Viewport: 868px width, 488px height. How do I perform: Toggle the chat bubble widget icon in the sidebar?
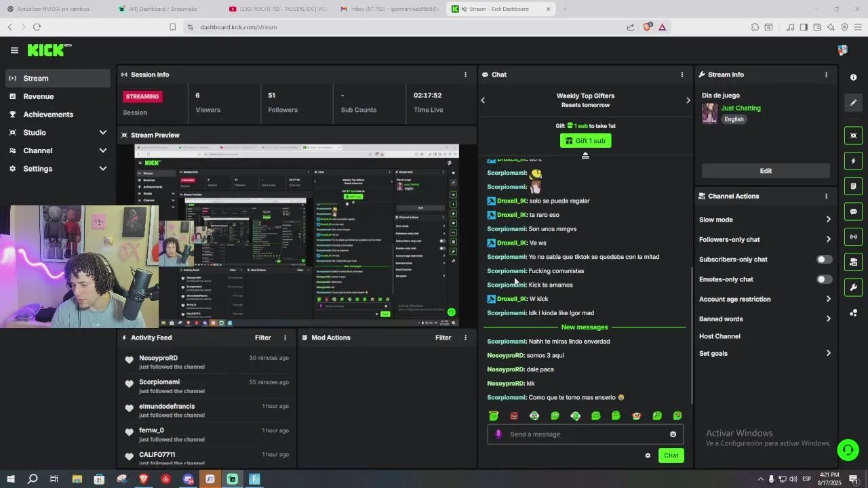click(x=853, y=211)
